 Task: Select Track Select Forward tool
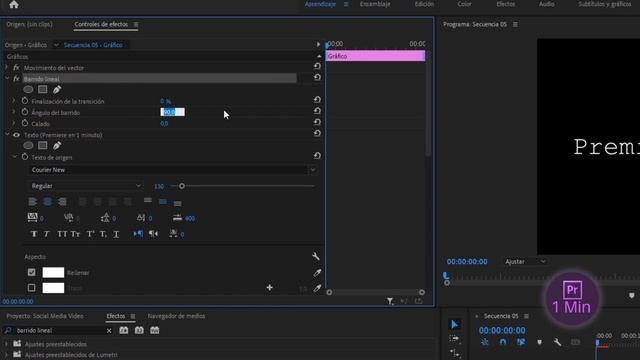(454, 339)
